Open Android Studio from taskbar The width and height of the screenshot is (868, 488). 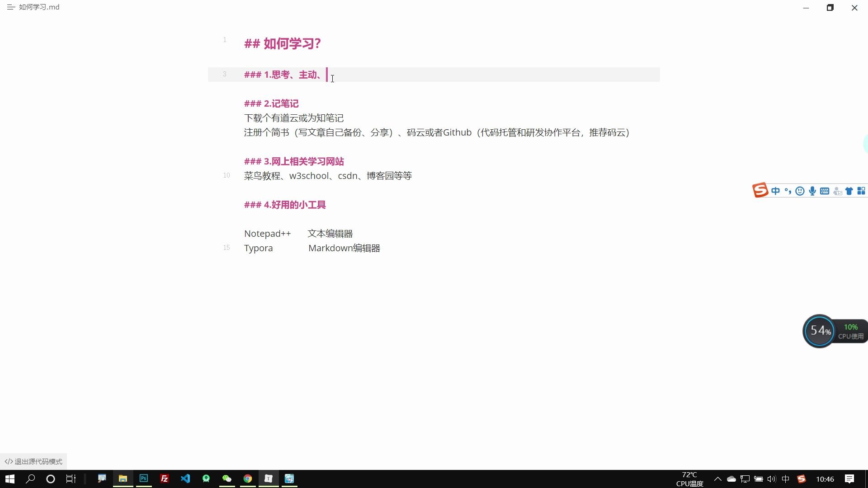pyautogui.click(x=206, y=479)
